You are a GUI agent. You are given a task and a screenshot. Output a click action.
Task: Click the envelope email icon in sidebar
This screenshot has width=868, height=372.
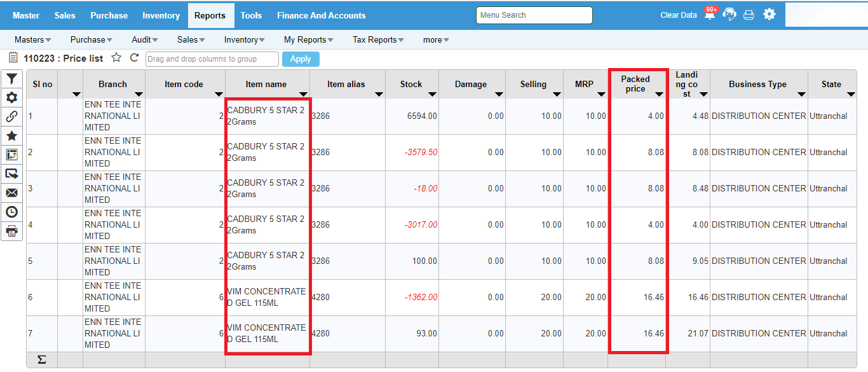click(x=11, y=193)
